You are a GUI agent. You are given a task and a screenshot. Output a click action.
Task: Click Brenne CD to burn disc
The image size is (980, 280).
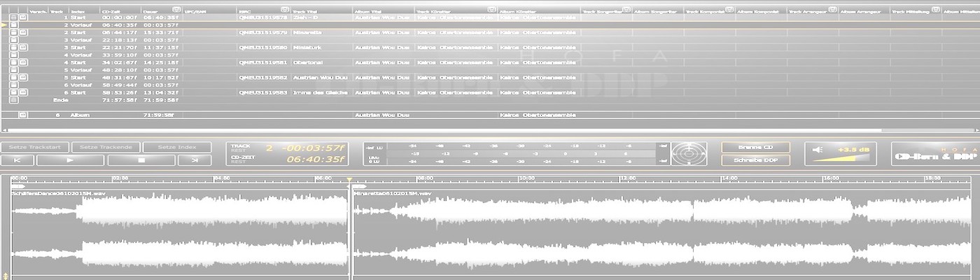(755, 148)
